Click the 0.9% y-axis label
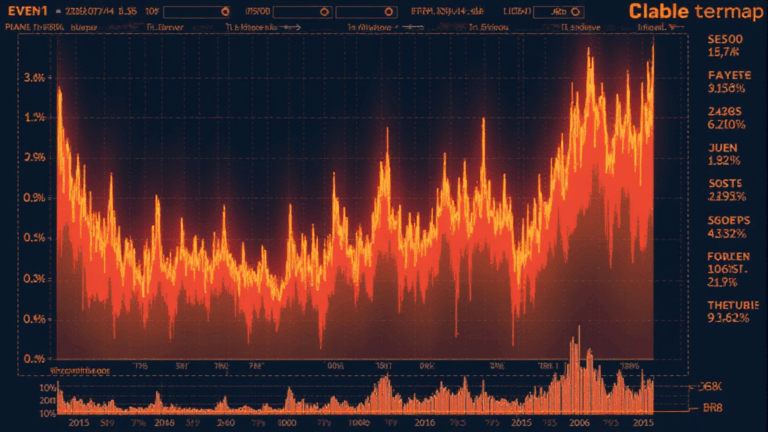The image size is (768, 432). click(34, 197)
